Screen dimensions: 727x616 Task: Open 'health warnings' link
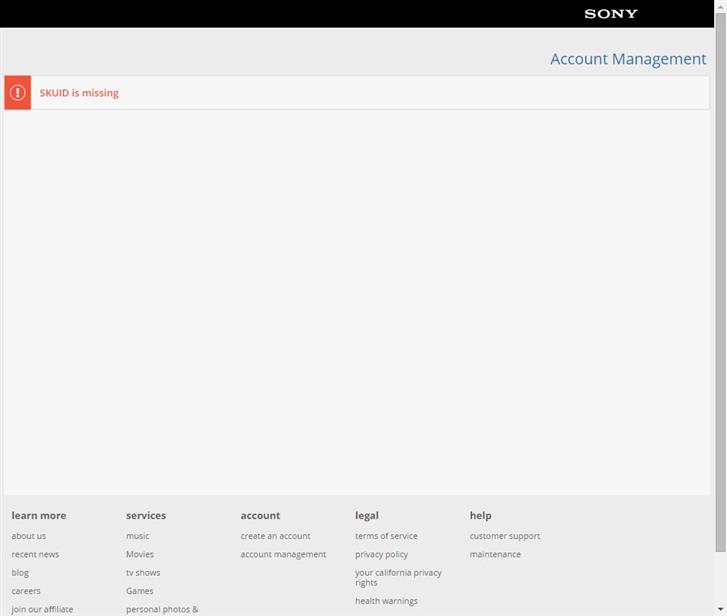(386, 601)
